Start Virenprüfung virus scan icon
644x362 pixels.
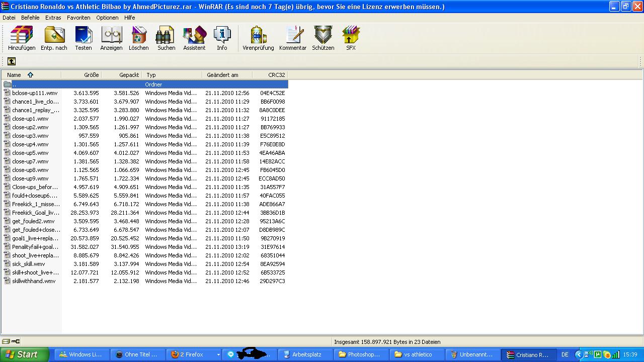click(x=258, y=38)
